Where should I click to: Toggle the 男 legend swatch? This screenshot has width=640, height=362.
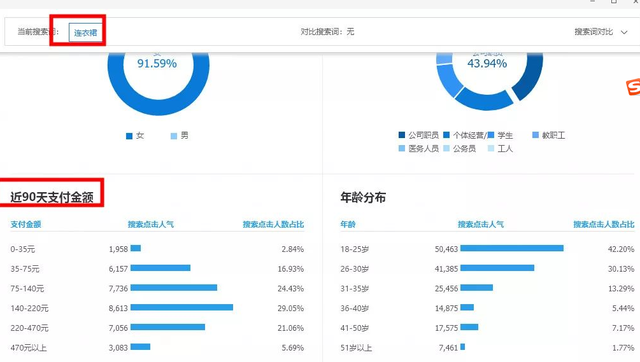174,136
